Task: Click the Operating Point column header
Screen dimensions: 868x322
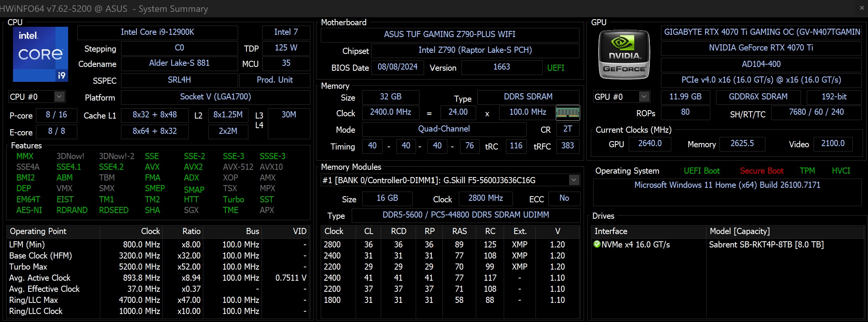Action: coord(38,231)
